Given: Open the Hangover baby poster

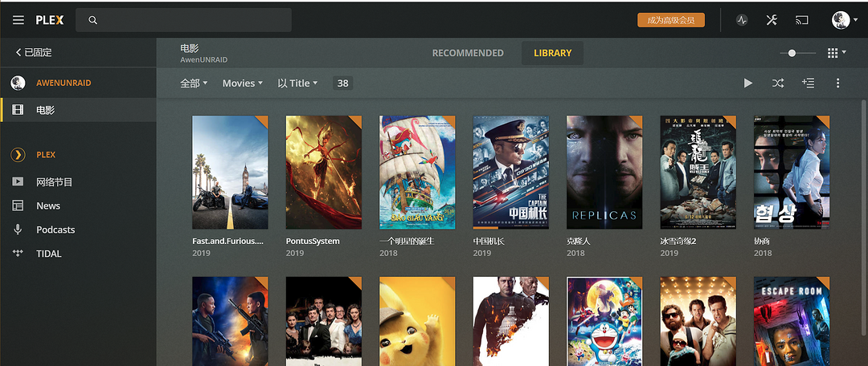Looking at the screenshot, I should tap(698, 321).
